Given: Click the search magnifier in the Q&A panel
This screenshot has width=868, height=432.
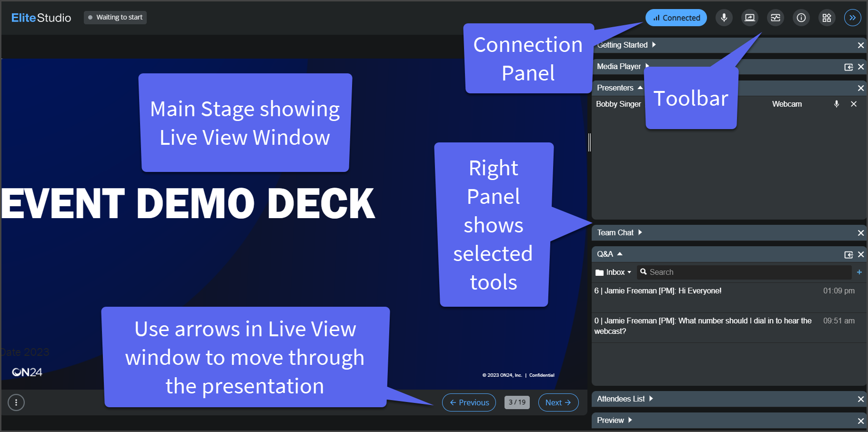Looking at the screenshot, I should [644, 272].
